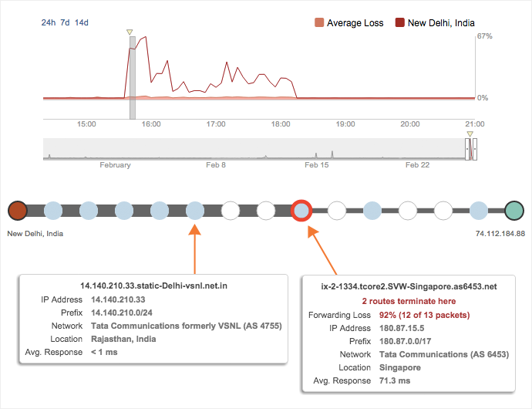This screenshot has width=532, height=409.
Task: Select the 24h time range
Action: tap(48, 23)
